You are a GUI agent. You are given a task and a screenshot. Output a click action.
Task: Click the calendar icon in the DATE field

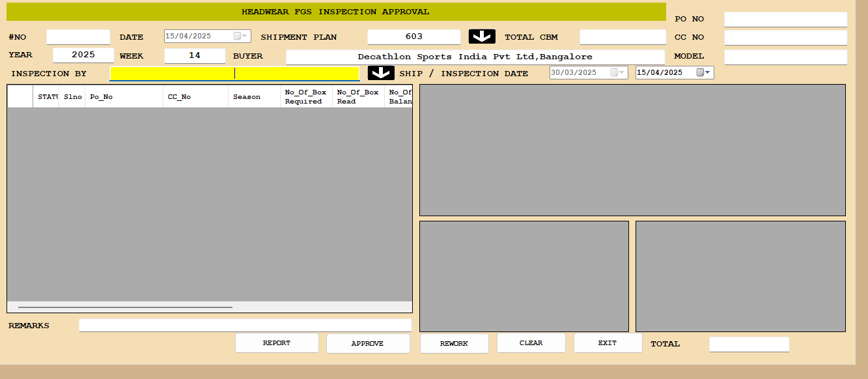click(x=238, y=36)
